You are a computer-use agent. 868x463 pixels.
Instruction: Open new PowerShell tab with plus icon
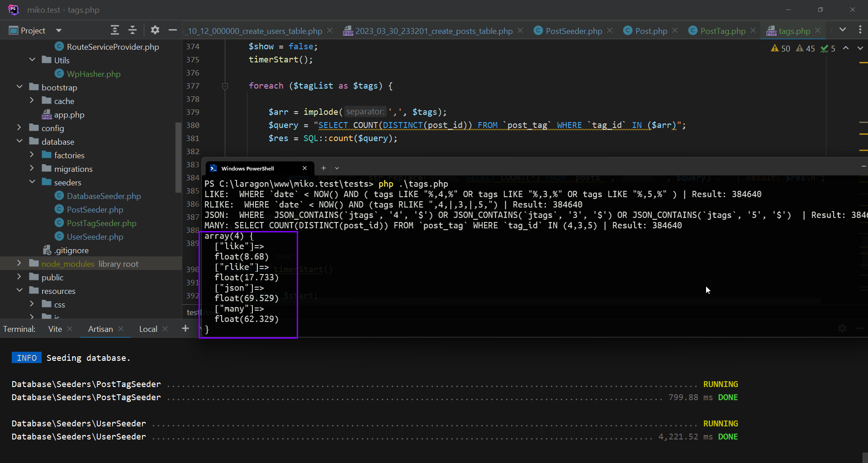tap(323, 168)
